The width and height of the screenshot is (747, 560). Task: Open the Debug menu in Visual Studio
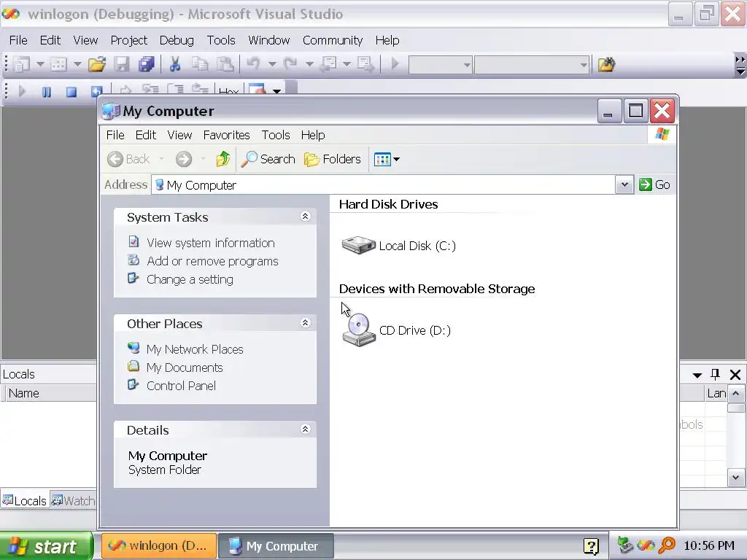177,41
